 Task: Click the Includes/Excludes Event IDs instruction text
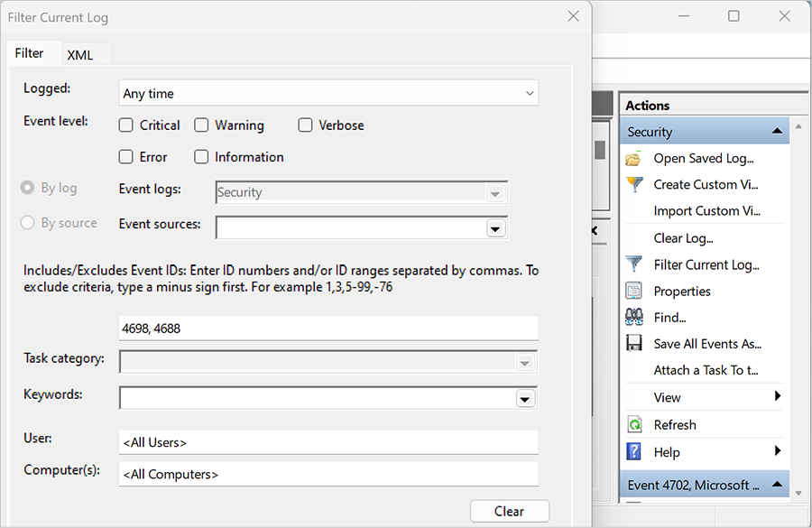click(x=281, y=278)
